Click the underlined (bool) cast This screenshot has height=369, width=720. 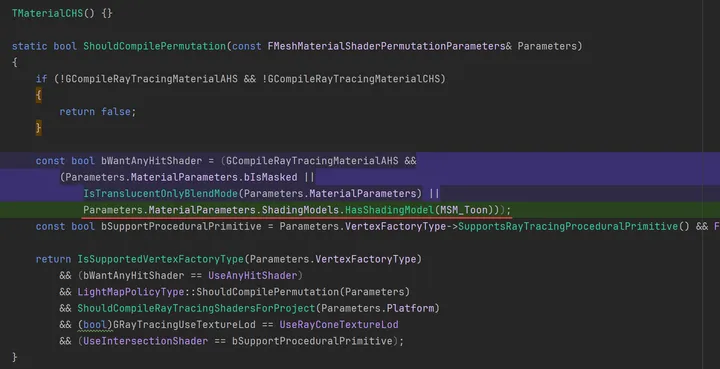tap(95, 325)
